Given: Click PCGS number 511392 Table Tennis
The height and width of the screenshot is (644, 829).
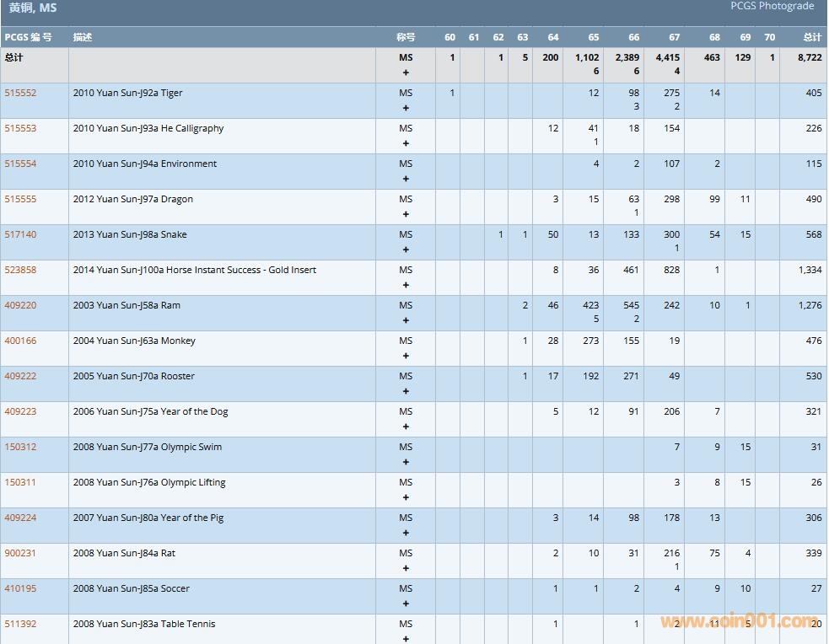Looking at the screenshot, I should click(20, 625).
